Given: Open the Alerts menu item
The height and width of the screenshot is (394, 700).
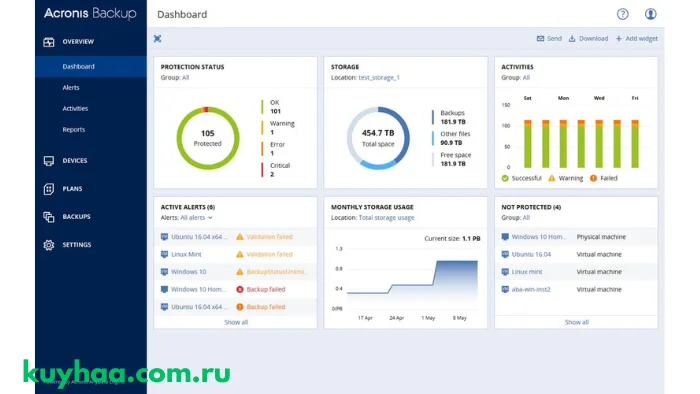Looking at the screenshot, I should [x=71, y=87].
